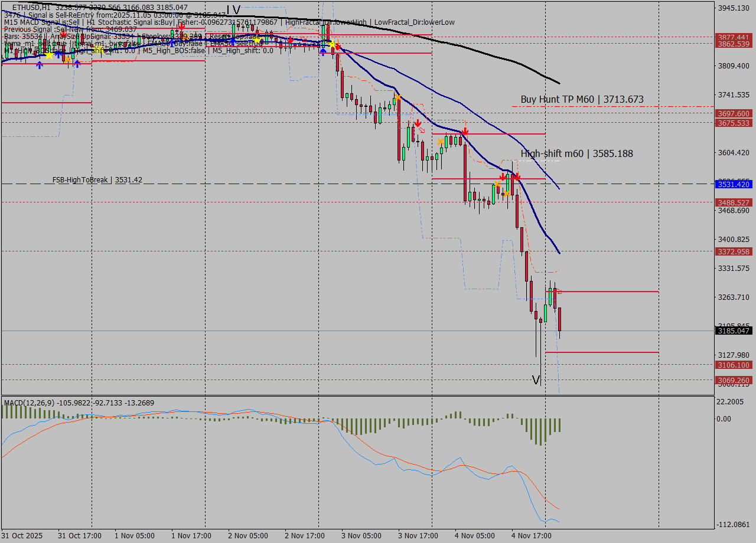Select the yellow star marker near 2 Nov 17:00
This screenshot has width=756, height=543.
point(333,45)
